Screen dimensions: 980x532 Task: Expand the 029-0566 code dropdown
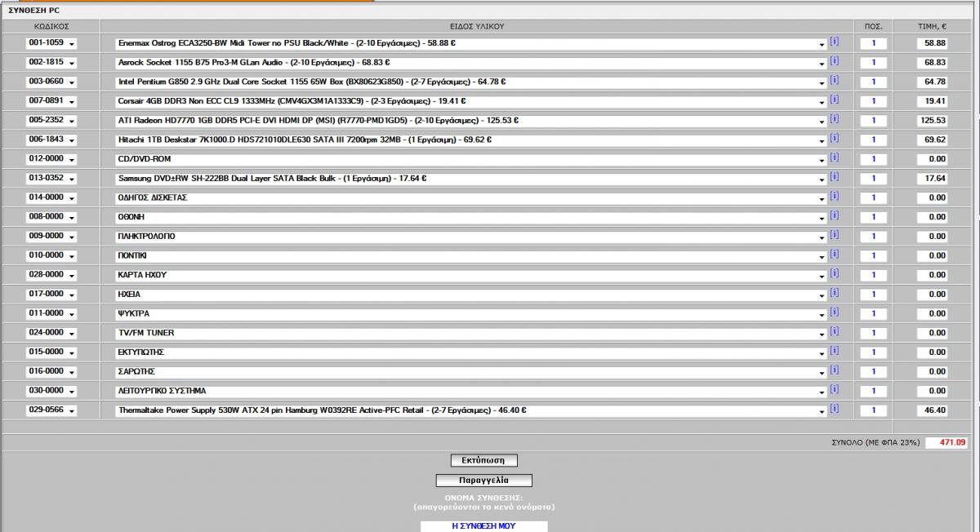tap(51, 410)
